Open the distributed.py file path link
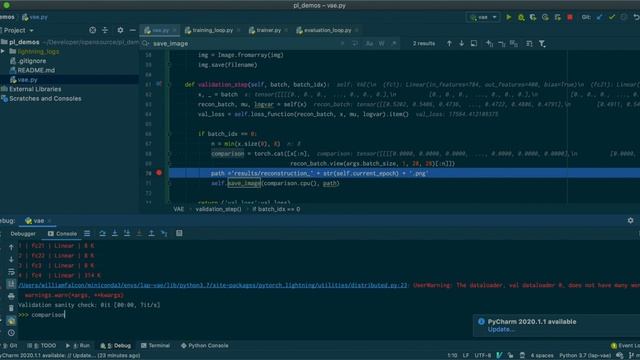 pyautogui.click(x=213, y=285)
